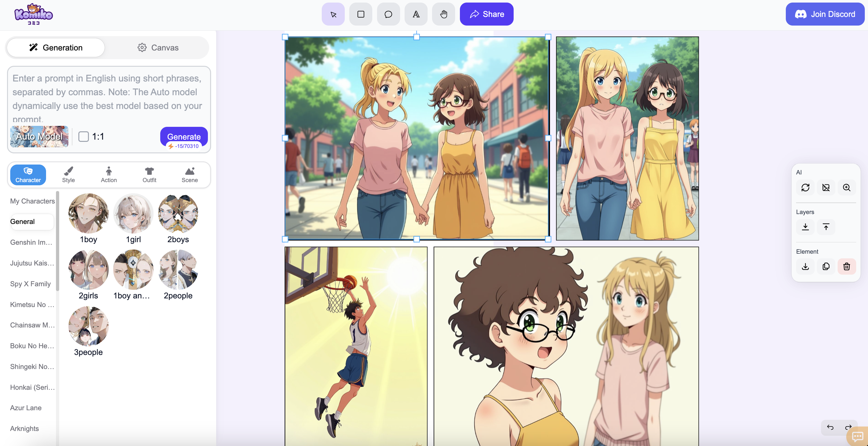
Task: Open the Scene category tab
Action: pos(190,175)
